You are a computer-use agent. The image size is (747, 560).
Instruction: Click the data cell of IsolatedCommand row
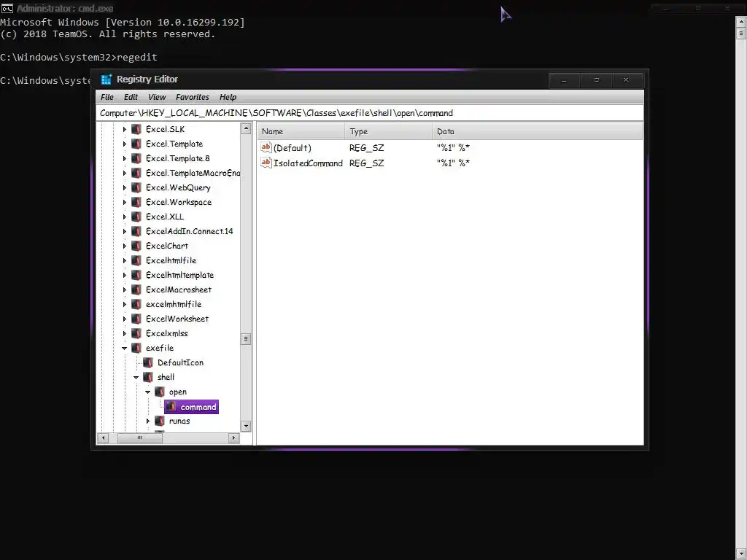[453, 163]
